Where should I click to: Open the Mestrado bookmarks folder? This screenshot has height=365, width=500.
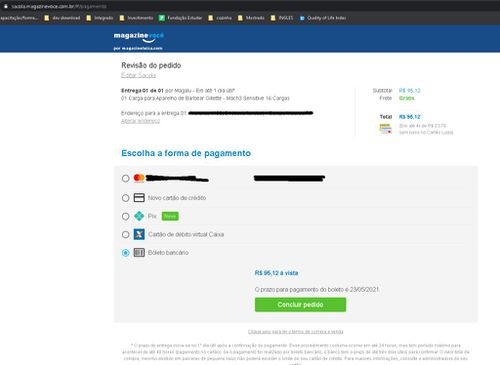point(251,18)
